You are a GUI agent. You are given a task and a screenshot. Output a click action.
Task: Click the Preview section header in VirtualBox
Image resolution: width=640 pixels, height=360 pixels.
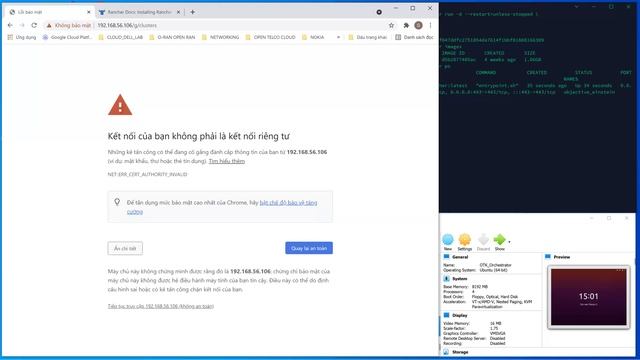(562, 257)
